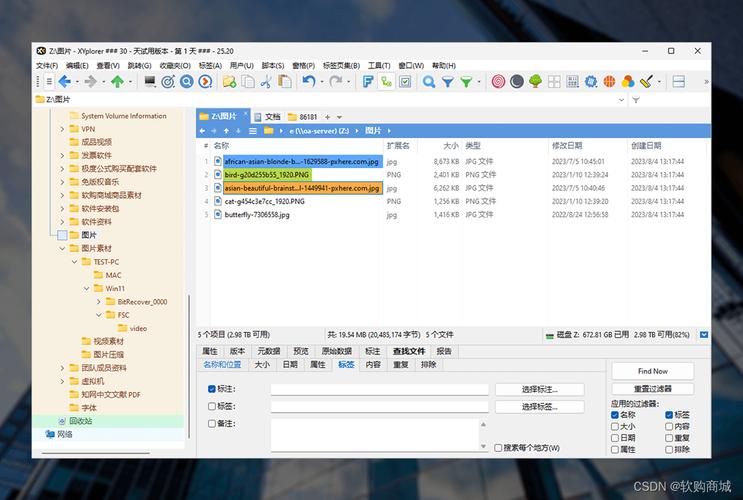This screenshot has width=743, height=500.
Task: Open configuration with the blue gear icon
Action: 591,82
